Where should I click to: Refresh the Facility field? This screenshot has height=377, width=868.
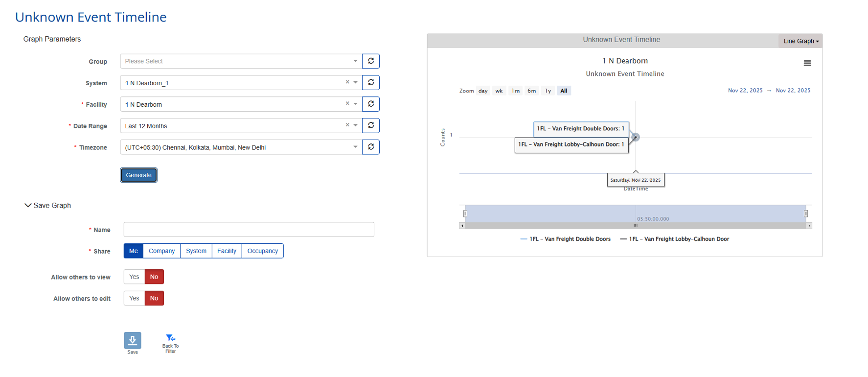tap(371, 104)
